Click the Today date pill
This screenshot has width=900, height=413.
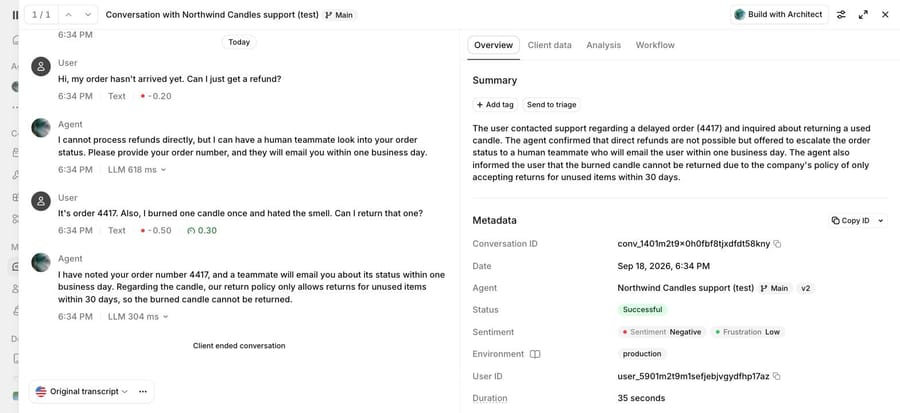pyautogui.click(x=239, y=42)
